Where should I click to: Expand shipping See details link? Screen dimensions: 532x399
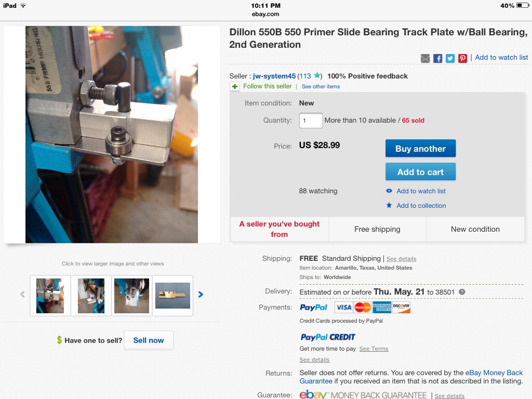[402, 259]
